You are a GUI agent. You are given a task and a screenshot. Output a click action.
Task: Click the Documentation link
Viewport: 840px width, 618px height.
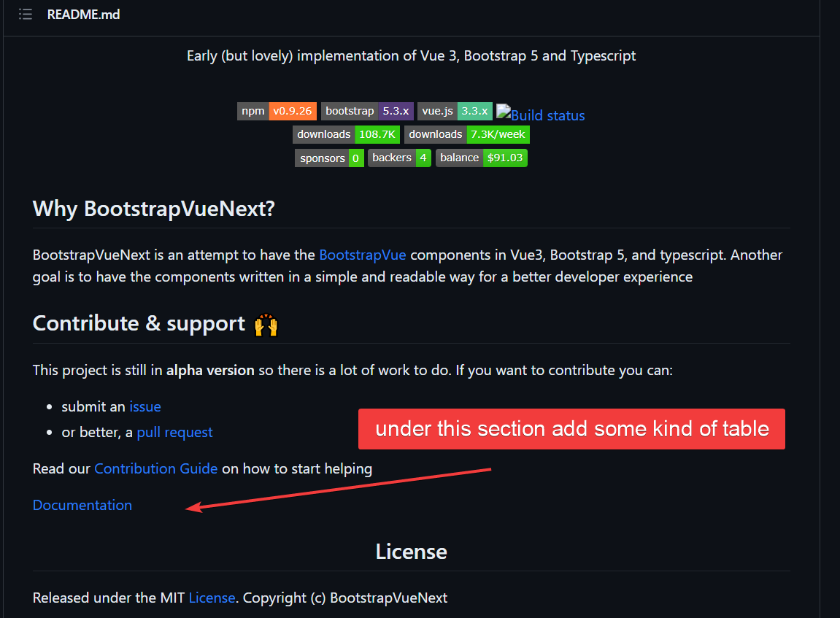point(82,505)
